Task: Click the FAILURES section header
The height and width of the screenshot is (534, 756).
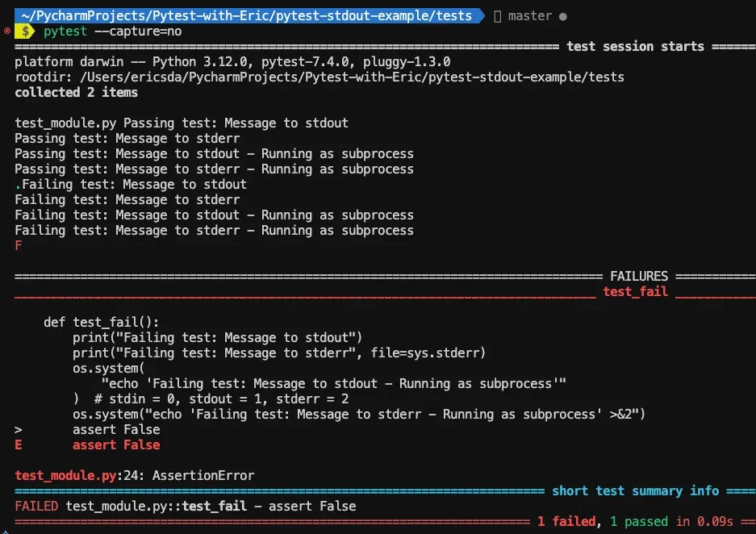Action: click(x=639, y=276)
